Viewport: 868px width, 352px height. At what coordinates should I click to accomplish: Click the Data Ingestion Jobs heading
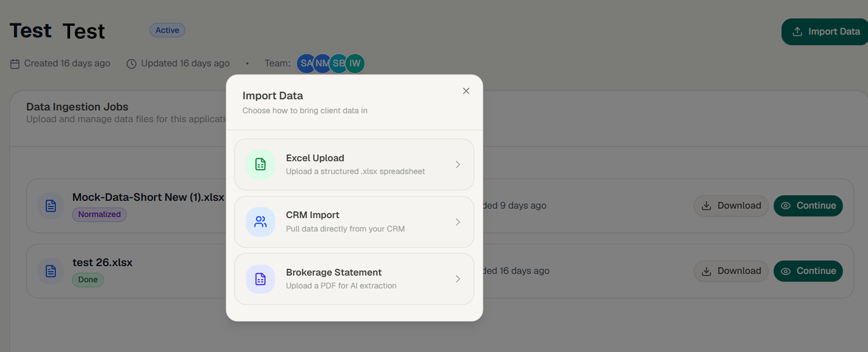coord(77,107)
